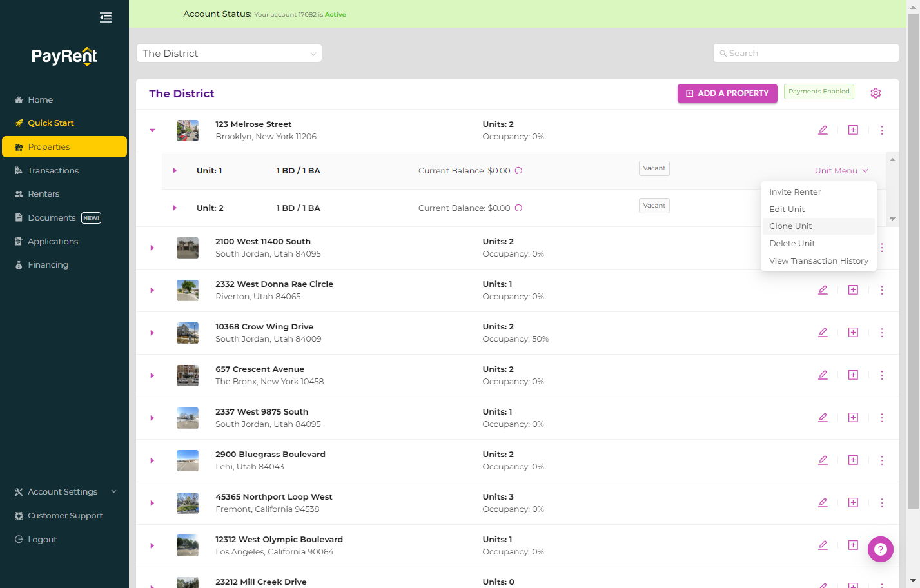Expand Unit 1 details

pos(175,171)
